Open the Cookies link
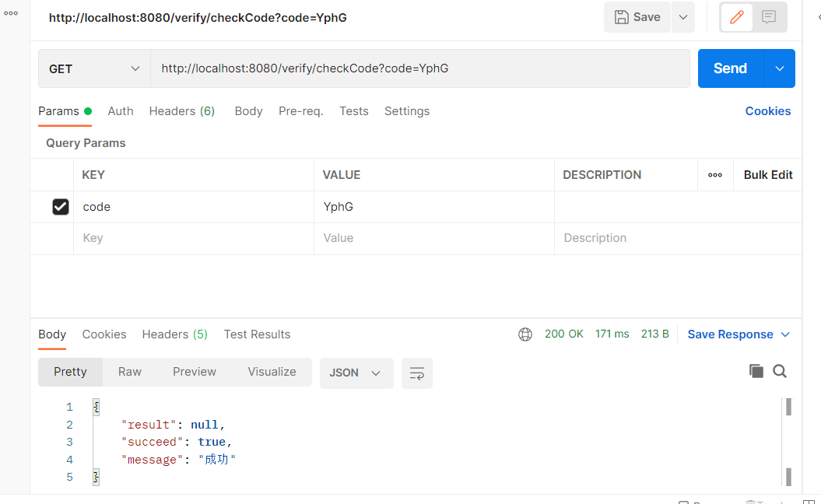821x504 pixels. pyautogui.click(x=767, y=111)
